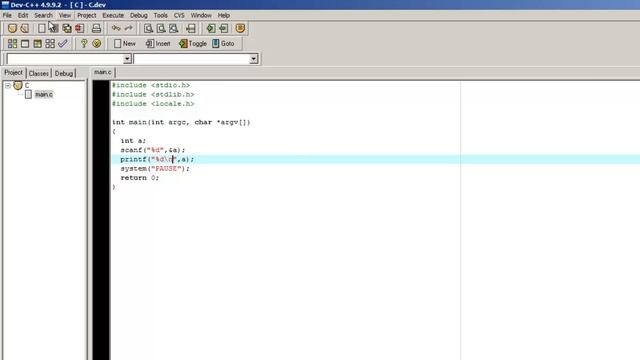
Task: Click the Compile four-squares icon
Action: tap(12, 43)
